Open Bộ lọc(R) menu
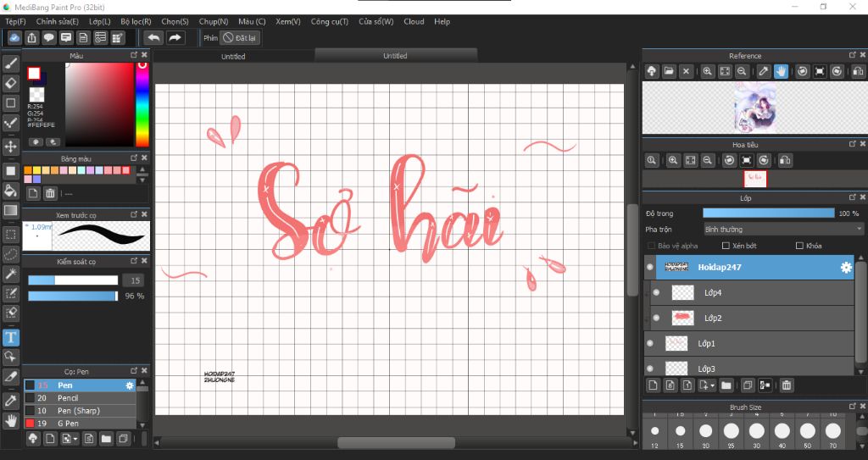This screenshot has width=868, height=460. tap(136, 21)
